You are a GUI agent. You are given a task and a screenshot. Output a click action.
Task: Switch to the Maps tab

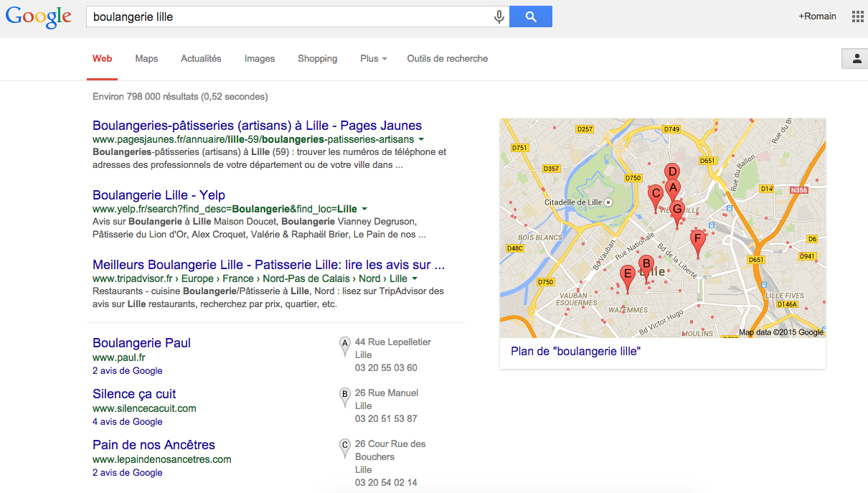click(x=146, y=59)
